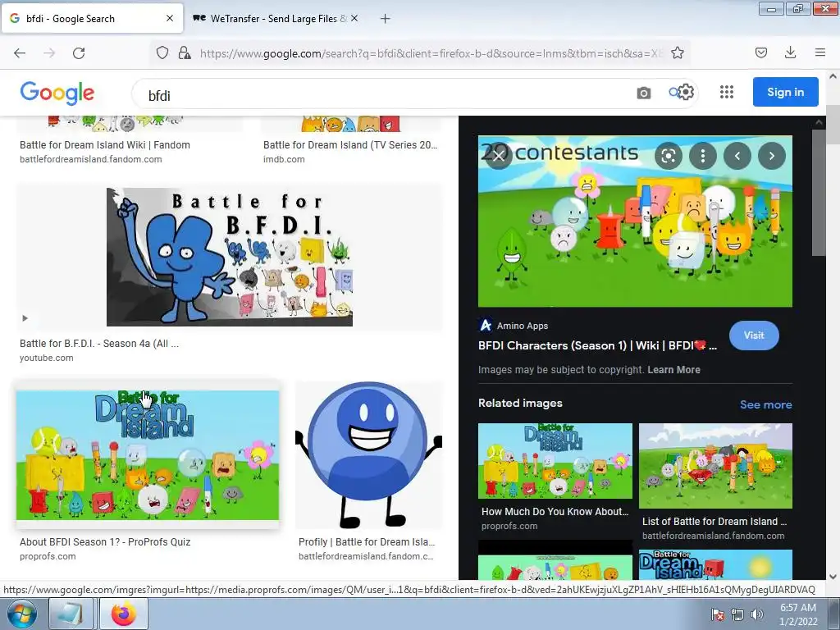Click the Learn More copyright link
Viewport: 840px width, 630px height.
tap(673, 370)
